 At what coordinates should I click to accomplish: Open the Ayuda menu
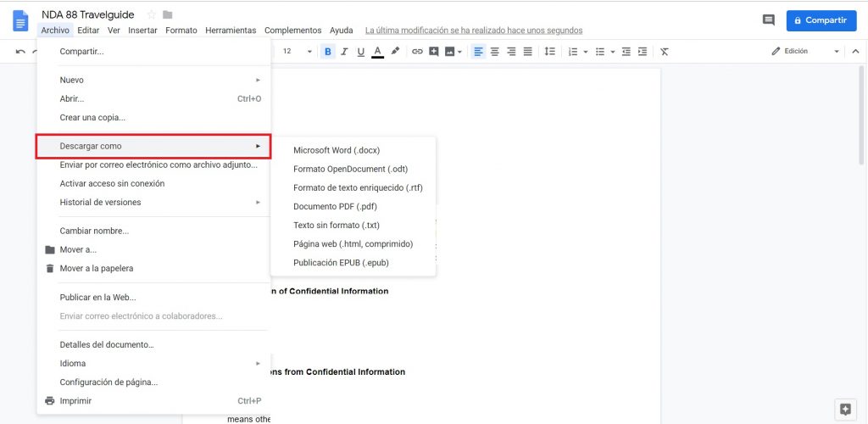pos(342,31)
